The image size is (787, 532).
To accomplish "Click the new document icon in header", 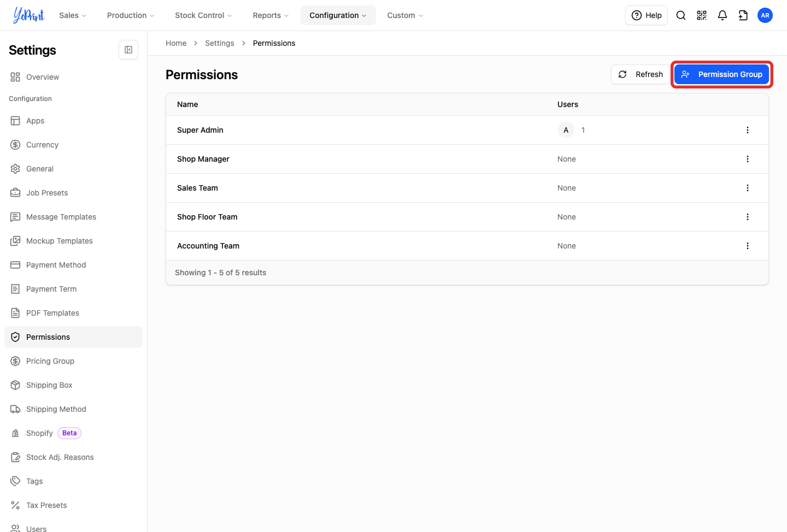I will click(743, 15).
